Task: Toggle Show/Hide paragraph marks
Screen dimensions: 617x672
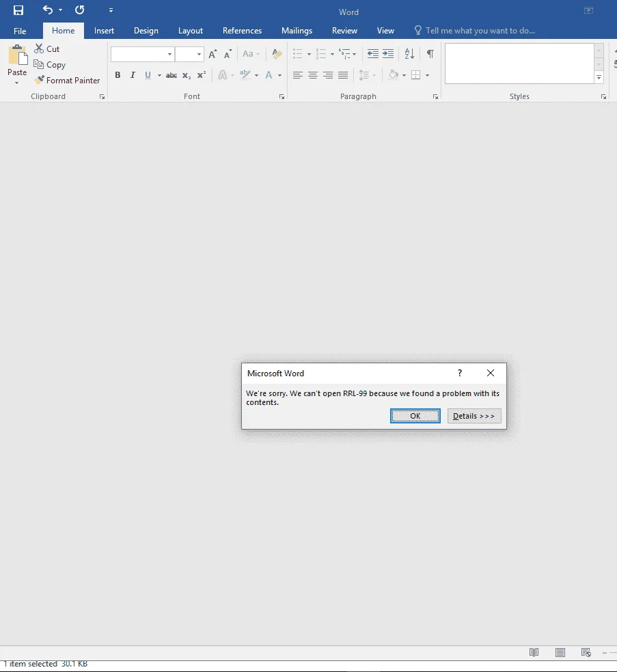Action: click(x=430, y=54)
